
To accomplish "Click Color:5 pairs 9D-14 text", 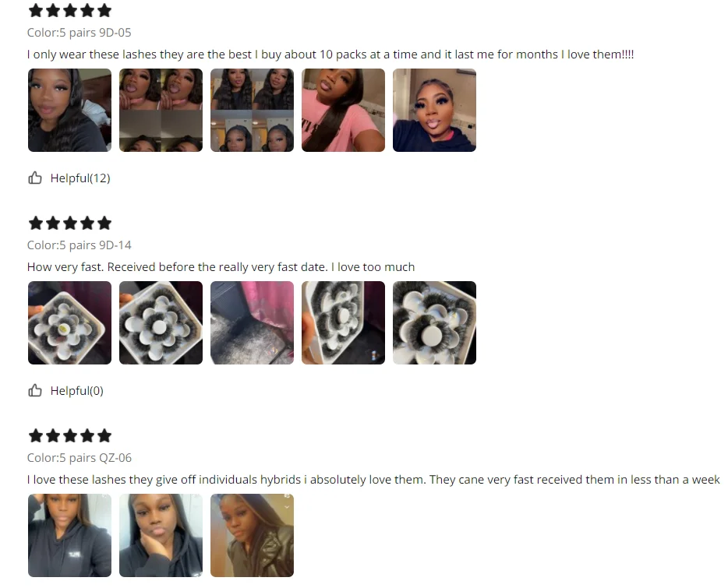I will pos(80,245).
